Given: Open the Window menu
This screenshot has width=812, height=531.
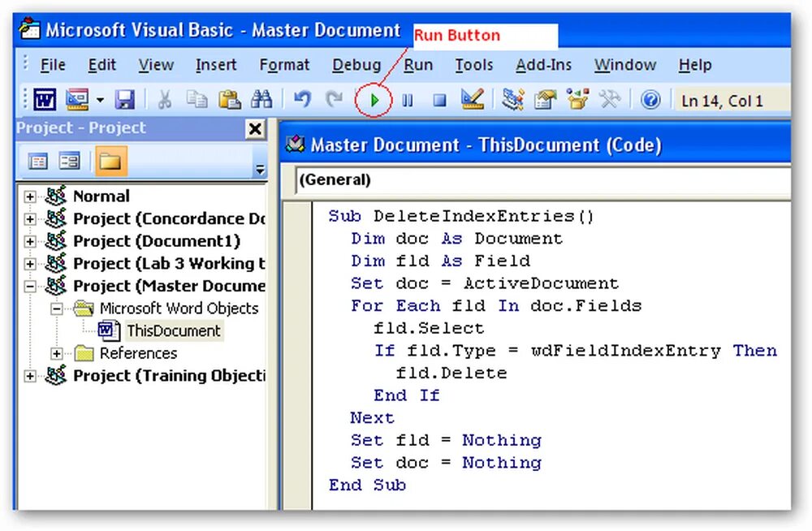Looking at the screenshot, I should point(625,65).
